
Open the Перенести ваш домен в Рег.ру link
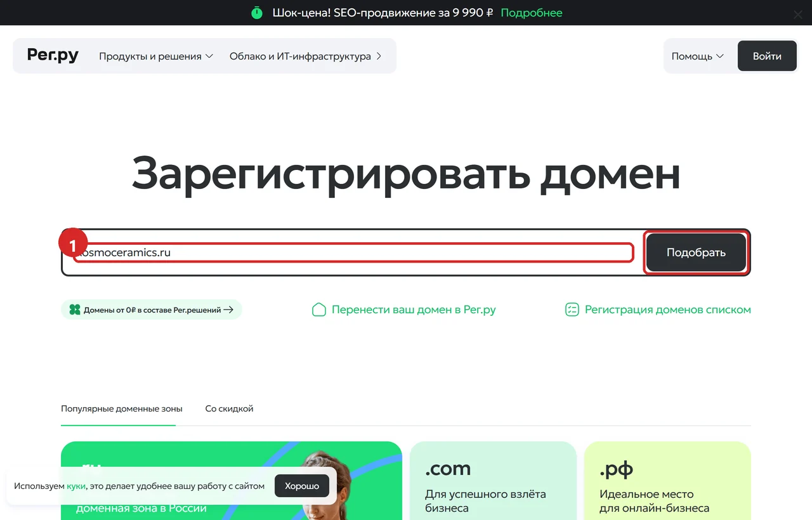pos(403,309)
